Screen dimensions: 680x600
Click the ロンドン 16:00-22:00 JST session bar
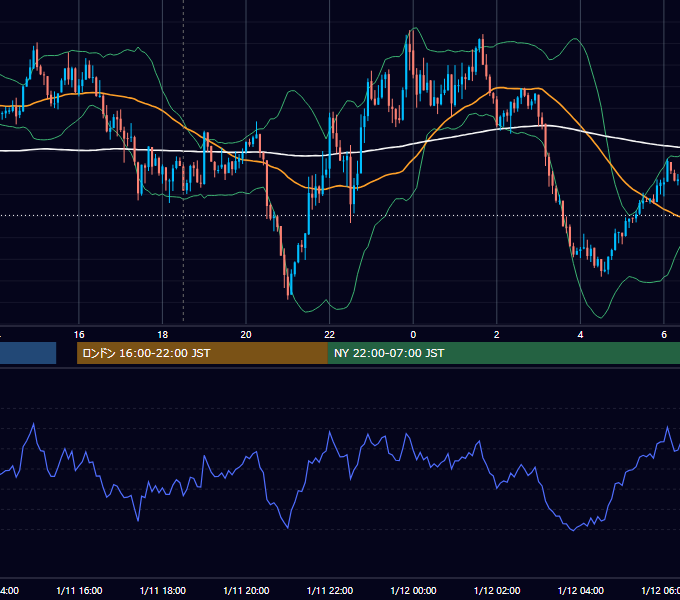tap(202, 353)
